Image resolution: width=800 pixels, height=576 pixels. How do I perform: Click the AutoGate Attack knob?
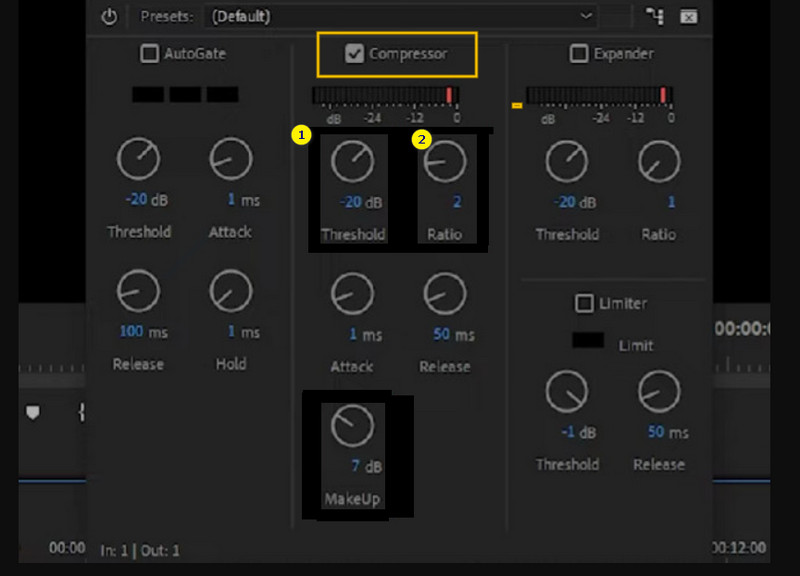(229, 158)
